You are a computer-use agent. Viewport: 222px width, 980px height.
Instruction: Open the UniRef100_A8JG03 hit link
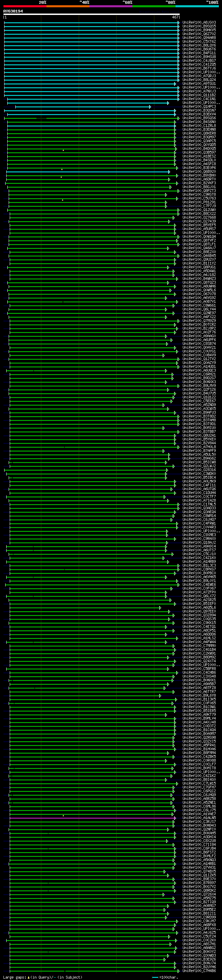pos(199,23)
